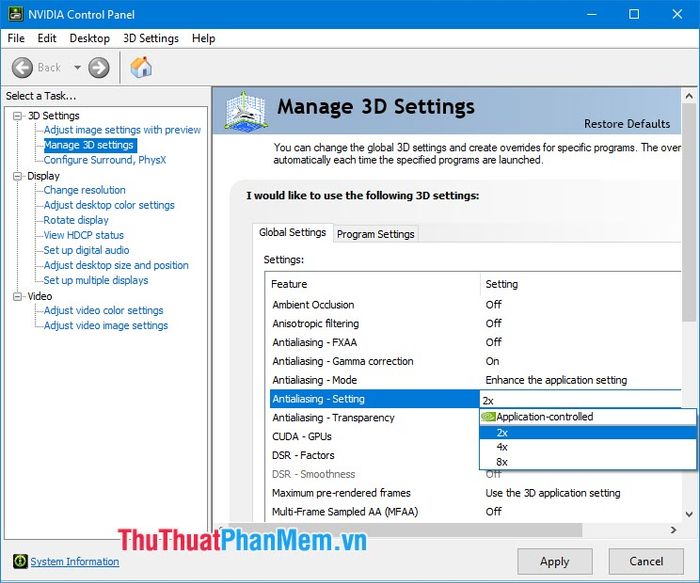This screenshot has height=583, width=700.
Task: Open System Information link
Action: (75, 561)
